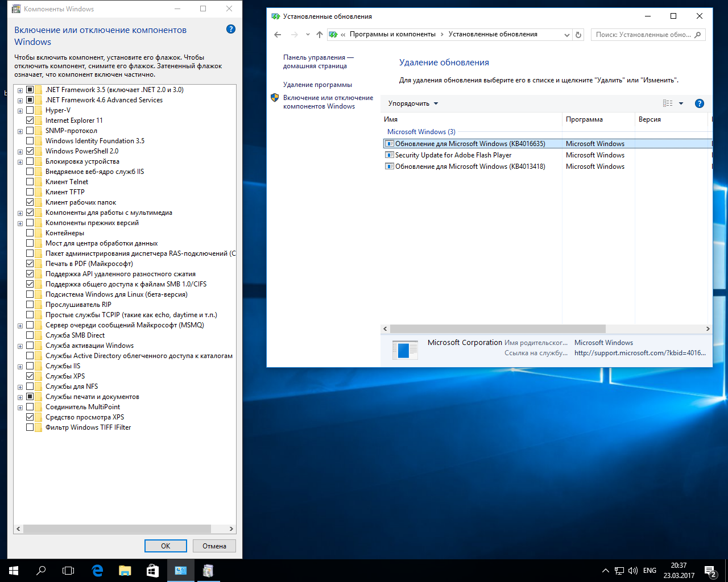
Task: Switch to Control Panel taskbar item
Action: click(181, 571)
